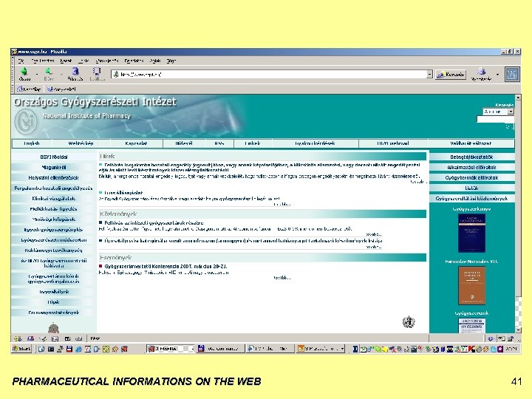Image resolution: width=532 pixels, height=399 pixels.
Task: Click the WHO emblem icon on the page
Action: [409, 321]
